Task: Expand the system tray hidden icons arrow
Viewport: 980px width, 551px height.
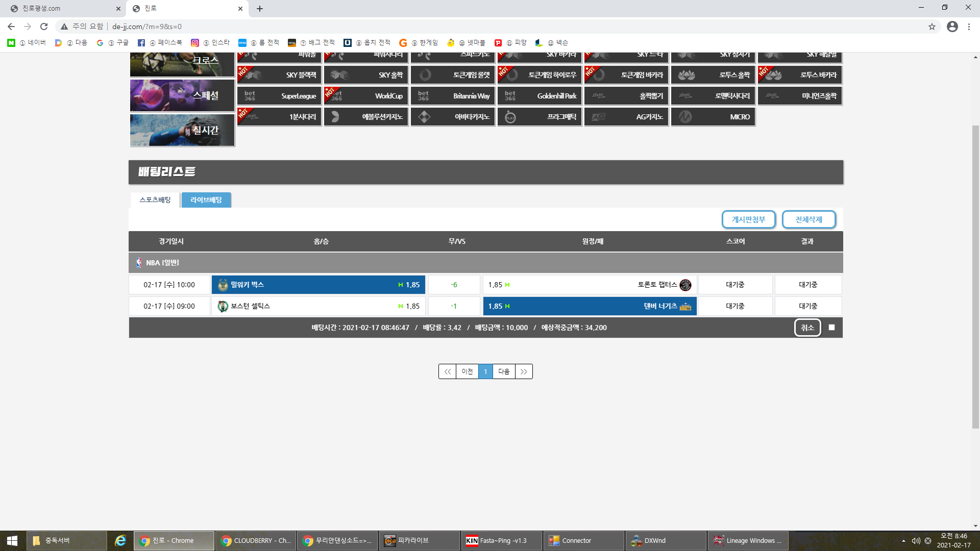Action: (903, 541)
